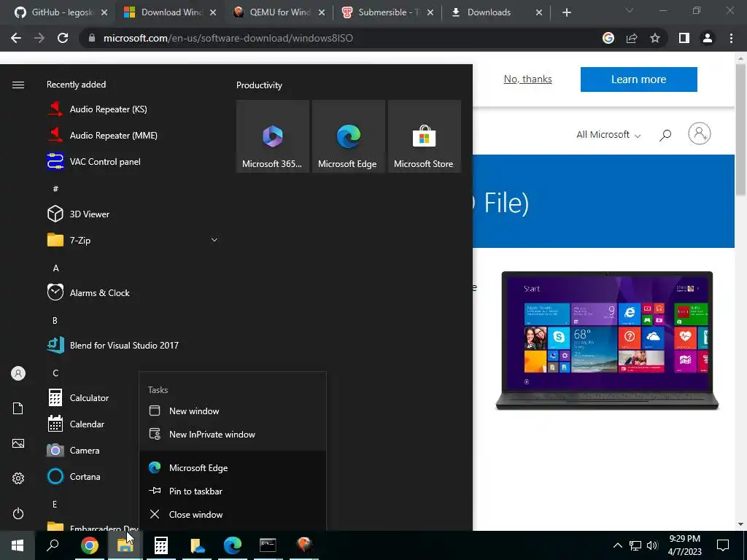Open Microsoft Edge taskbar icon
Viewport: 747px width, 560px height.
click(232, 545)
